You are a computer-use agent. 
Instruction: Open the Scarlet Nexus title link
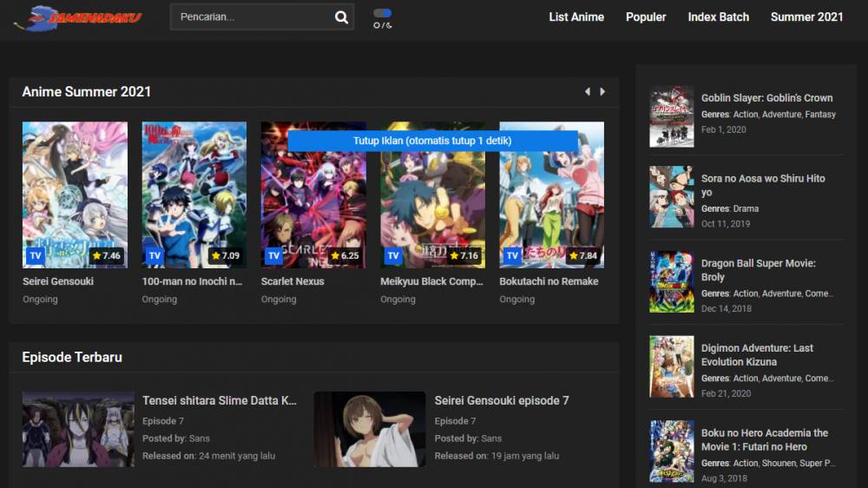click(x=293, y=281)
